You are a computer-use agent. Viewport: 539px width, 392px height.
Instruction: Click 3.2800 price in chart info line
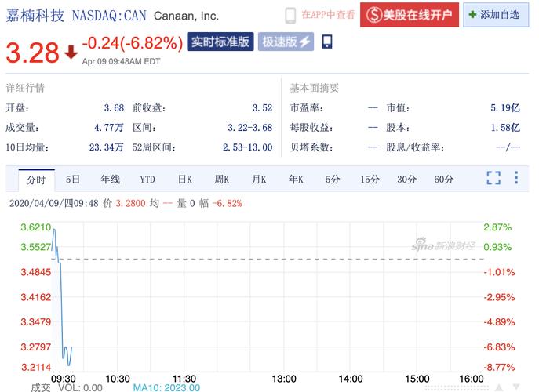click(130, 203)
